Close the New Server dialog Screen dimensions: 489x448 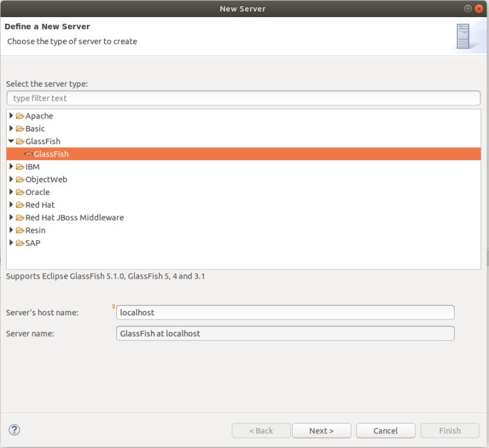click(479, 9)
